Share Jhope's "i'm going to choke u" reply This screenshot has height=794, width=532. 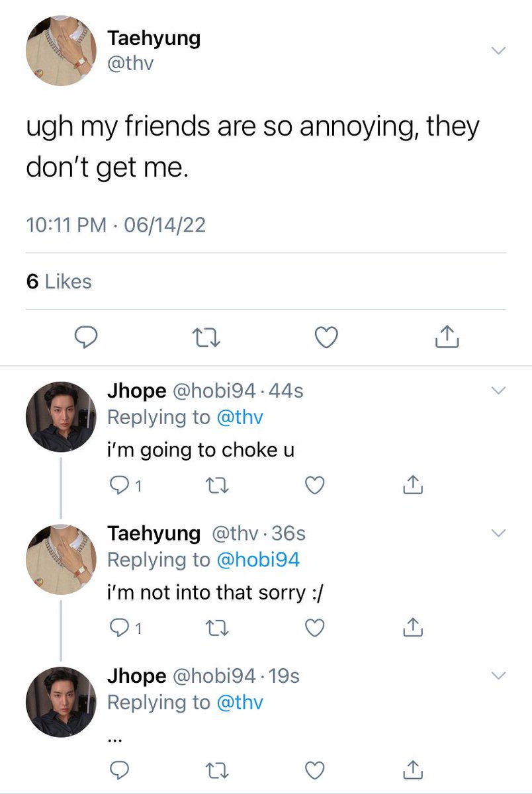412,486
